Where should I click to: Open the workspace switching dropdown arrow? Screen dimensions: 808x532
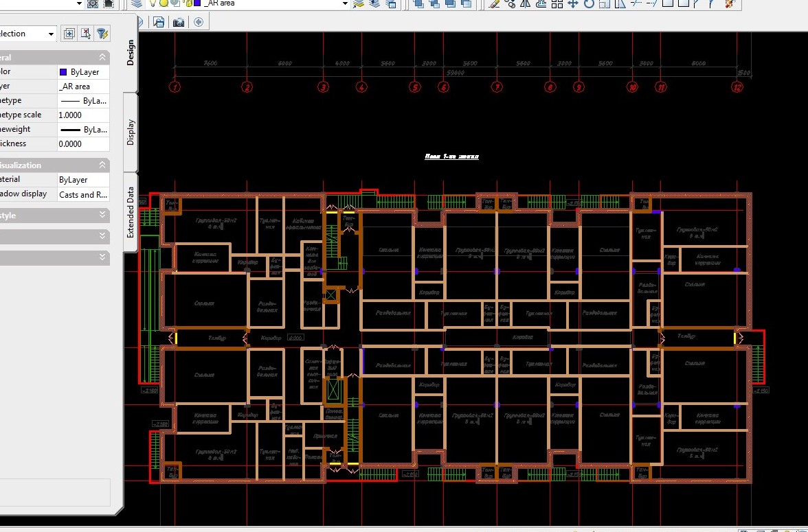click(80, 3)
